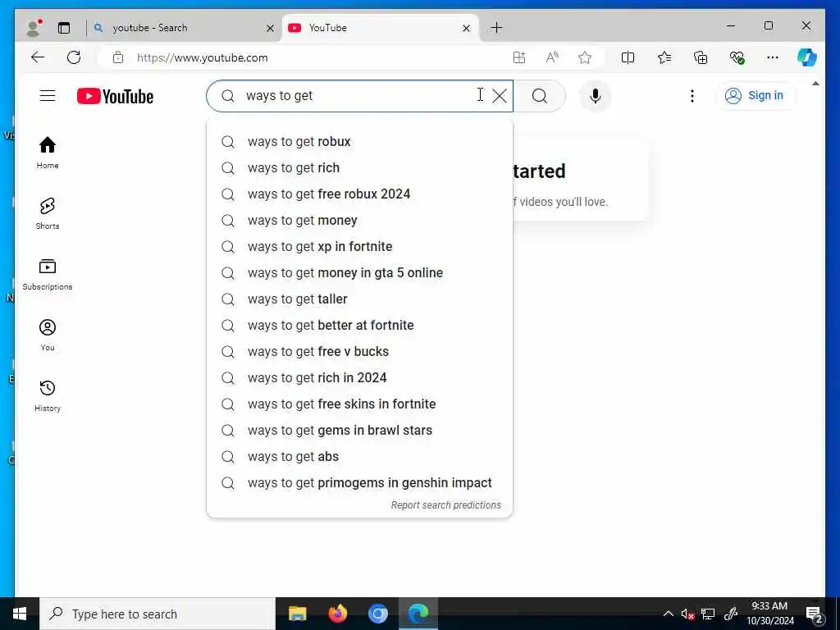Open the network tray icon
The width and height of the screenshot is (840, 630).
(x=708, y=614)
